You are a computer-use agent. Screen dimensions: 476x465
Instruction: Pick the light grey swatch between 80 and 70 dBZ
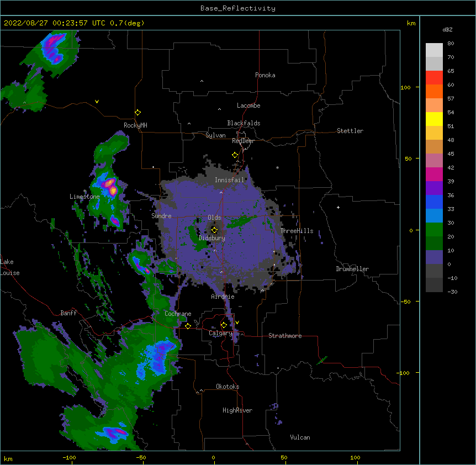[434, 50]
